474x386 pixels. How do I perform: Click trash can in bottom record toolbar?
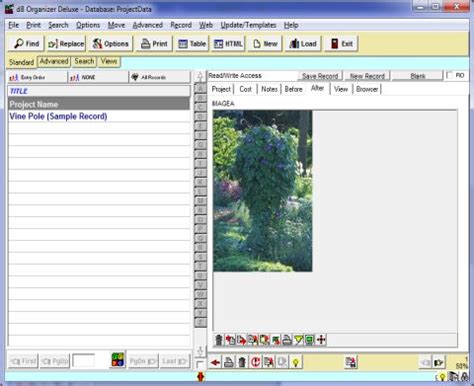pyautogui.click(x=242, y=362)
